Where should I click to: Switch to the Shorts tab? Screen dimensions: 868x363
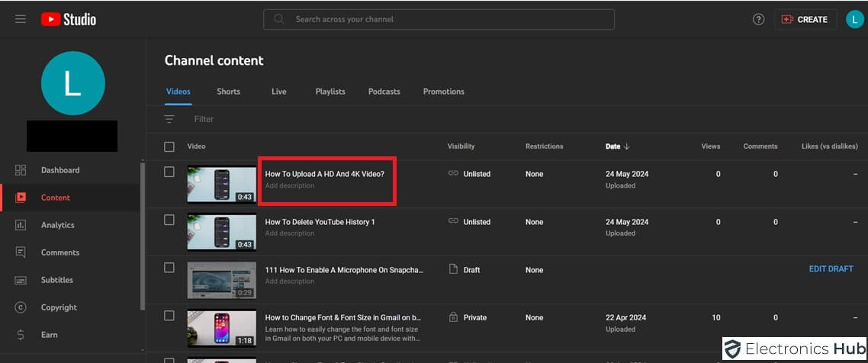click(228, 92)
